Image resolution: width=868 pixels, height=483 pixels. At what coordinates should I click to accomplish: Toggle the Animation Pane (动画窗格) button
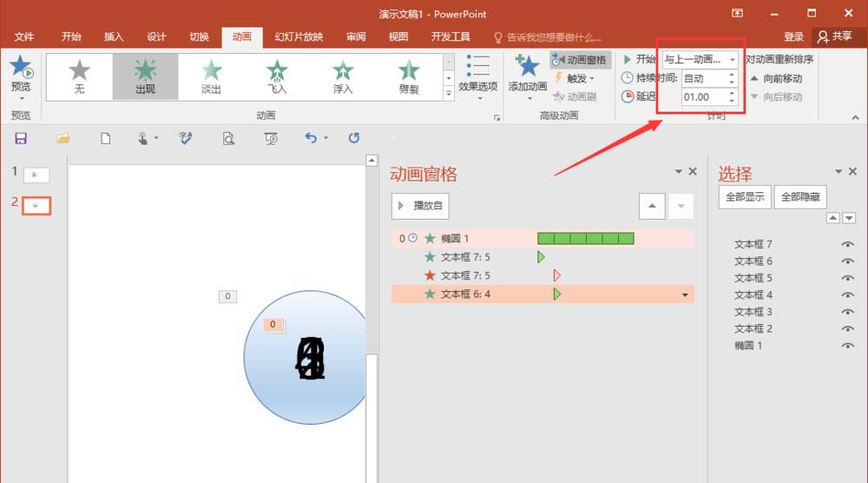click(x=580, y=60)
